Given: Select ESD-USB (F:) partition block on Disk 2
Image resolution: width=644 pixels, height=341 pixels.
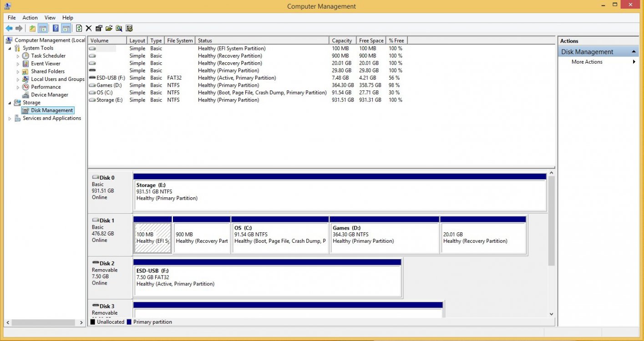Looking at the screenshot, I should point(267,281).
